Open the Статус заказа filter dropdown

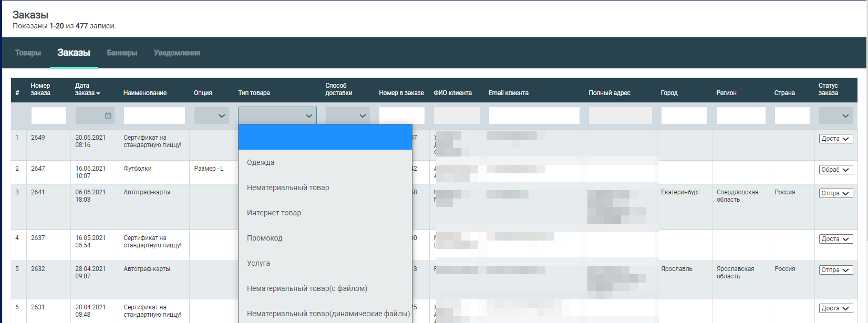point(835,116)
